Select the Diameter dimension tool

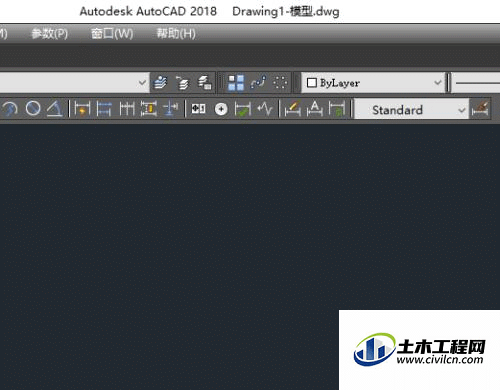(33, 109)
